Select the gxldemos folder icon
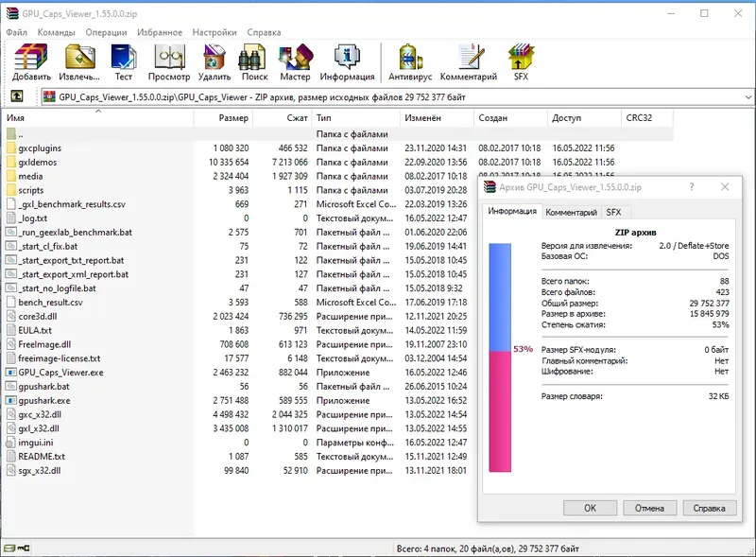756x557 pixels. tap(11, 162)
